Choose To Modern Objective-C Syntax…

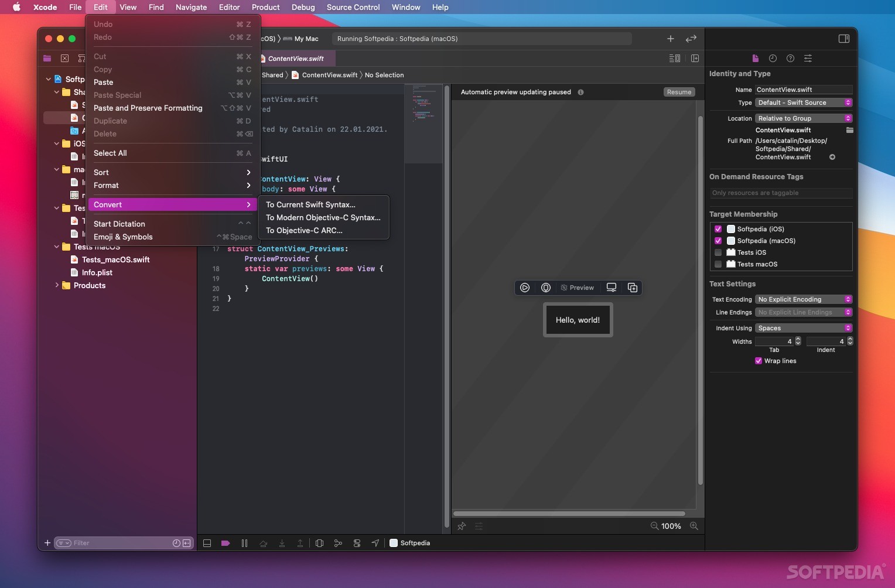point(323,217)
